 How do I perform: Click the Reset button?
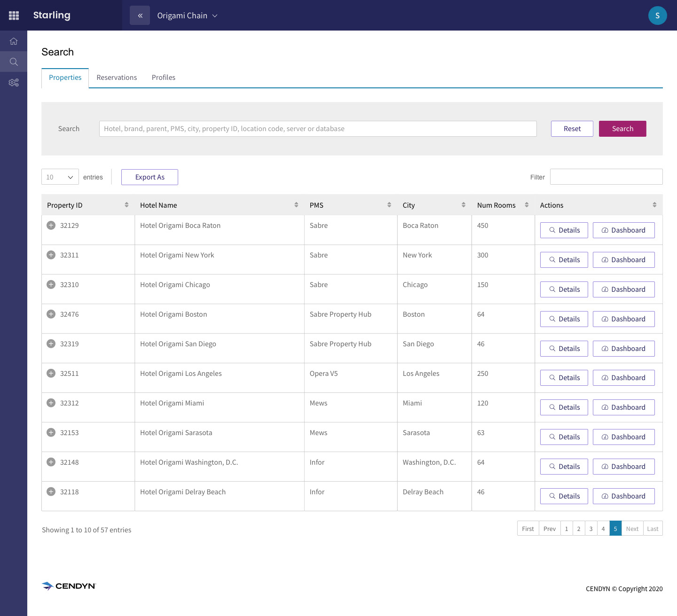pyautogui.click(x=572, y=129)
